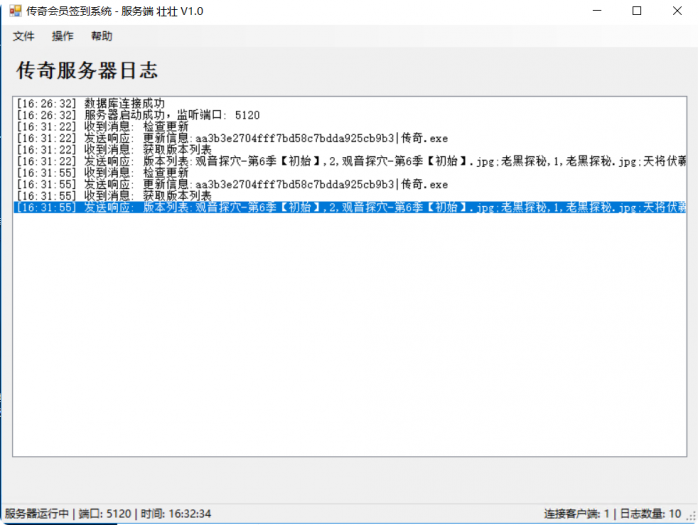Open the 操作 menu
The width and height of the screenshot is (698, 525).
coord(63,36)
